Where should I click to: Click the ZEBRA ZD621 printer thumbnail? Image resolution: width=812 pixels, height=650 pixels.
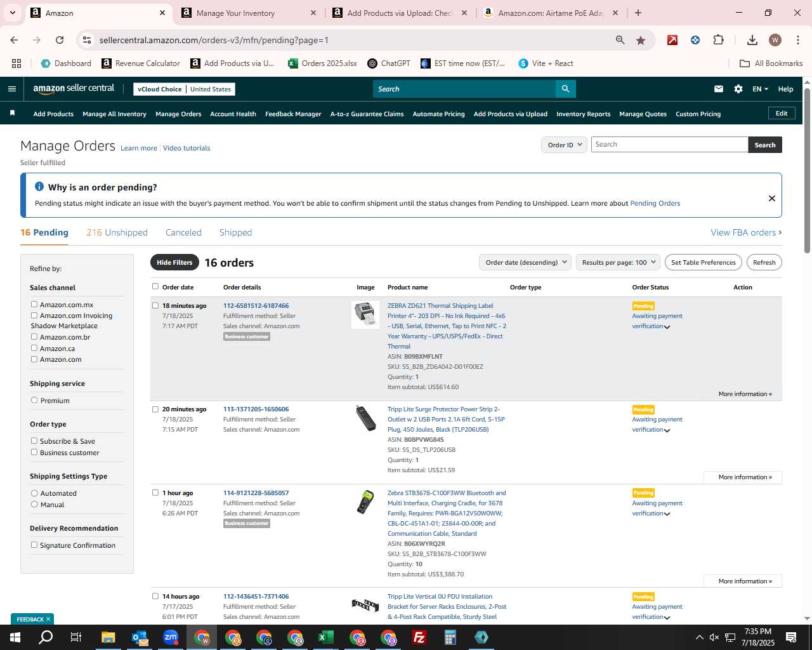(x=365, y=314)
